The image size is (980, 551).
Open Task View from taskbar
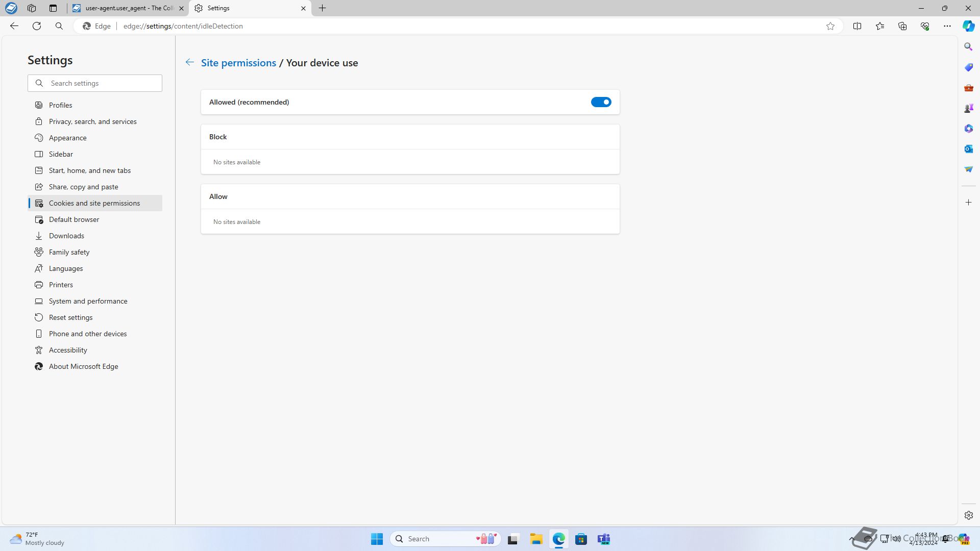(513, 539)
